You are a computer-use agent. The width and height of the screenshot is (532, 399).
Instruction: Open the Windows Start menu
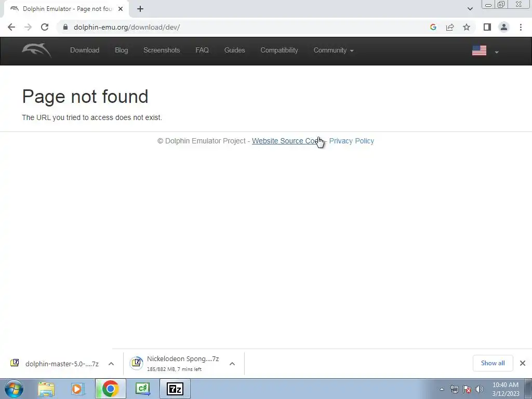14,389
